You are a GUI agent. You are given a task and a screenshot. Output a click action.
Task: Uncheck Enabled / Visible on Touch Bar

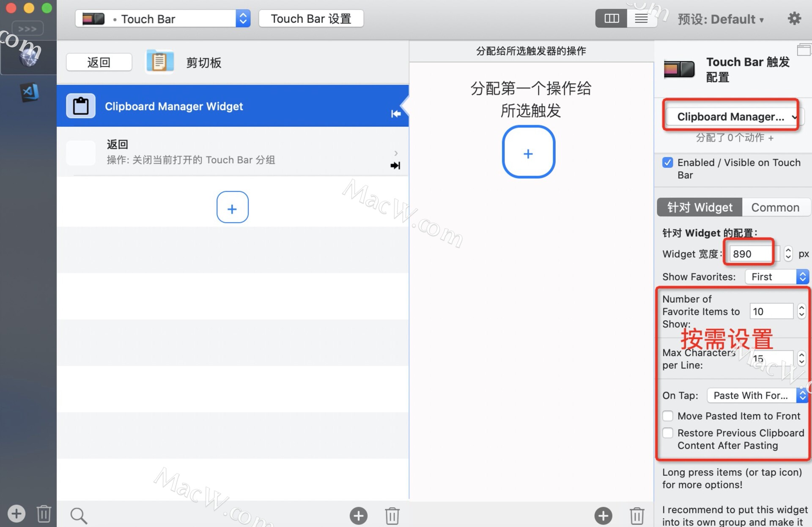click(x=668, y=163)
